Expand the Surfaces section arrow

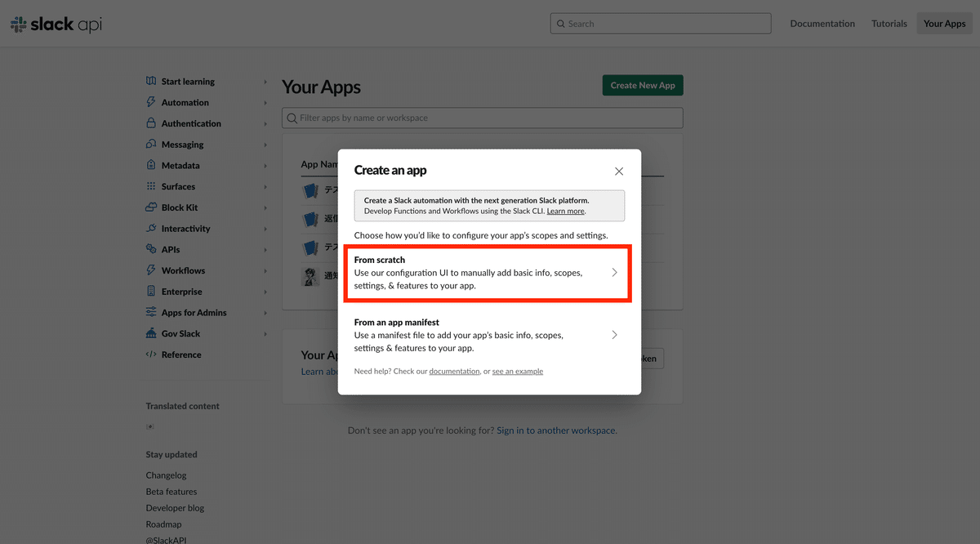265,187
